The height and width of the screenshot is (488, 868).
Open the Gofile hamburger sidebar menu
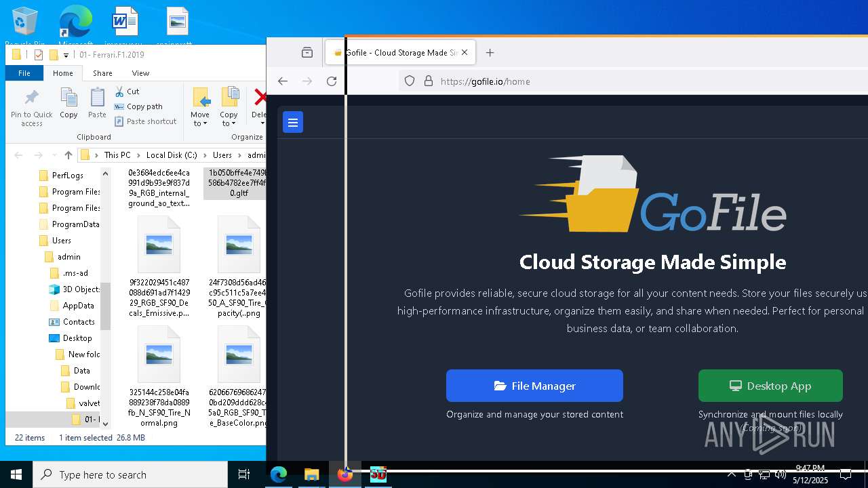293,123
